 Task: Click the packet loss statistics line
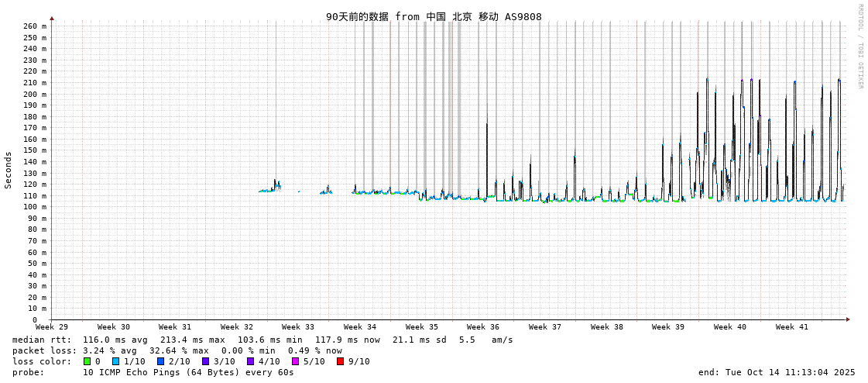[177, 350]
